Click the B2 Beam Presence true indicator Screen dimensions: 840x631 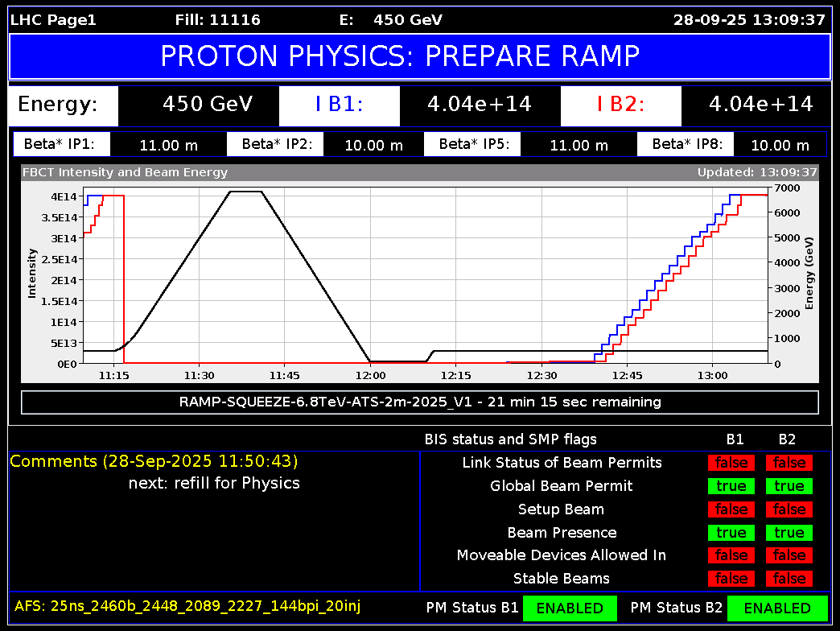pos(789,533)
